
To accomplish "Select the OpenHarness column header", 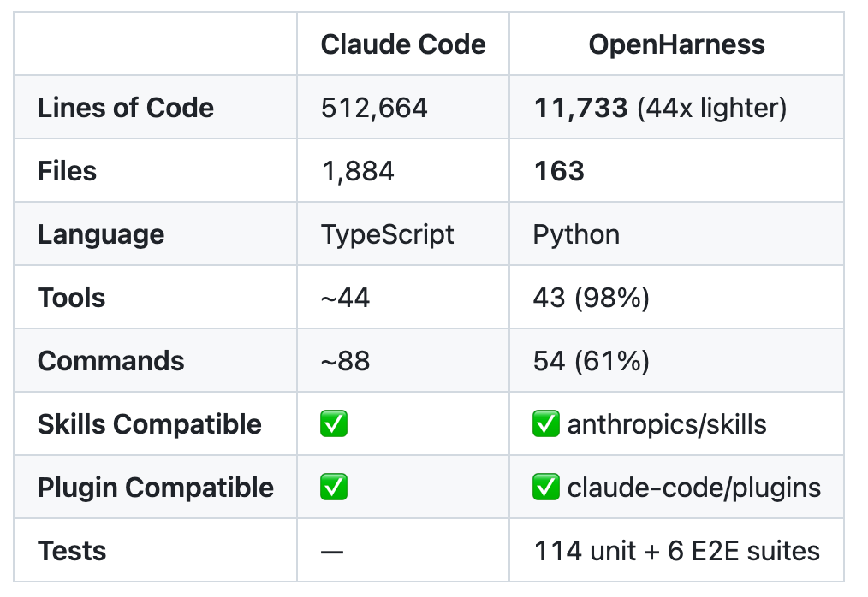I will 676,44.
